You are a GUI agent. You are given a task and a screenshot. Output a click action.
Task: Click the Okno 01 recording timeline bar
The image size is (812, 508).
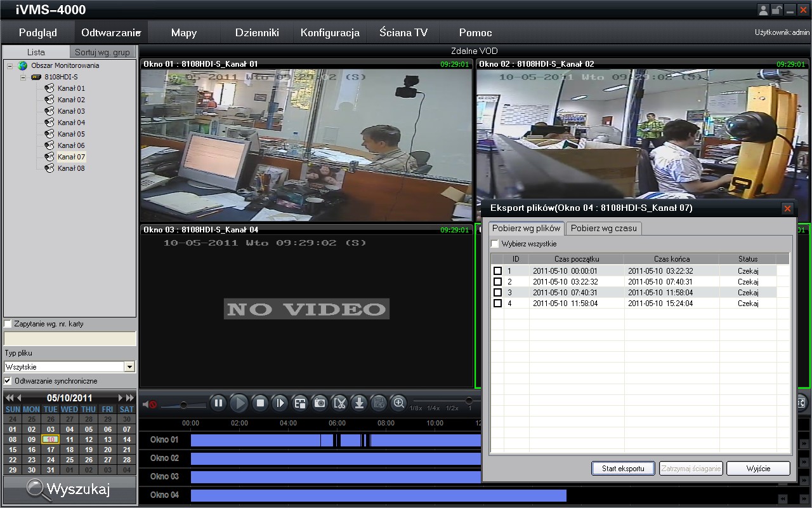tap(336, 440)
